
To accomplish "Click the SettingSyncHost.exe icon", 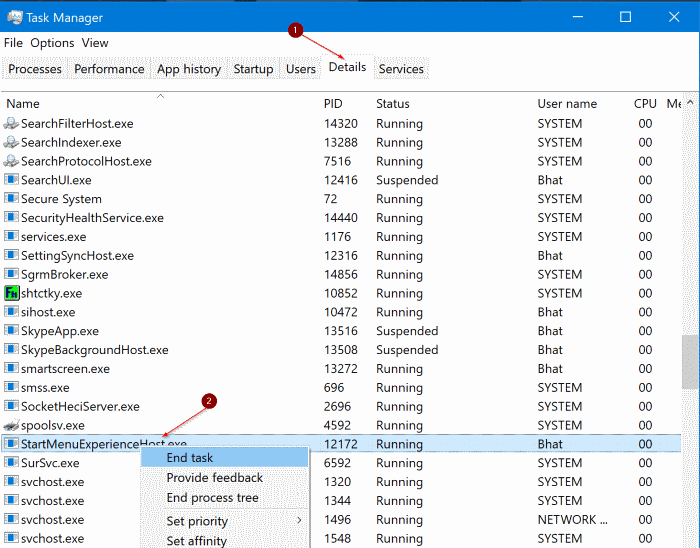I will point(11,255).
